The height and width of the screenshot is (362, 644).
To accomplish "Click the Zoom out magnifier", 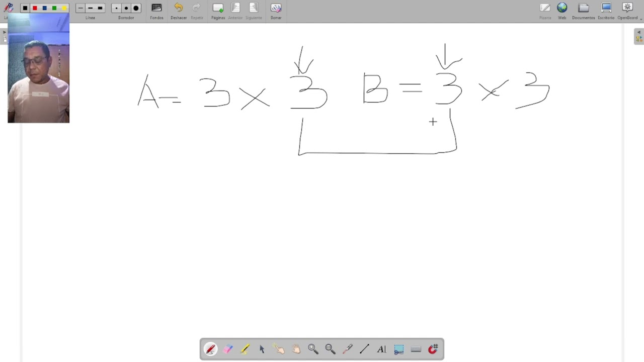I will click(x=330, y=349).
